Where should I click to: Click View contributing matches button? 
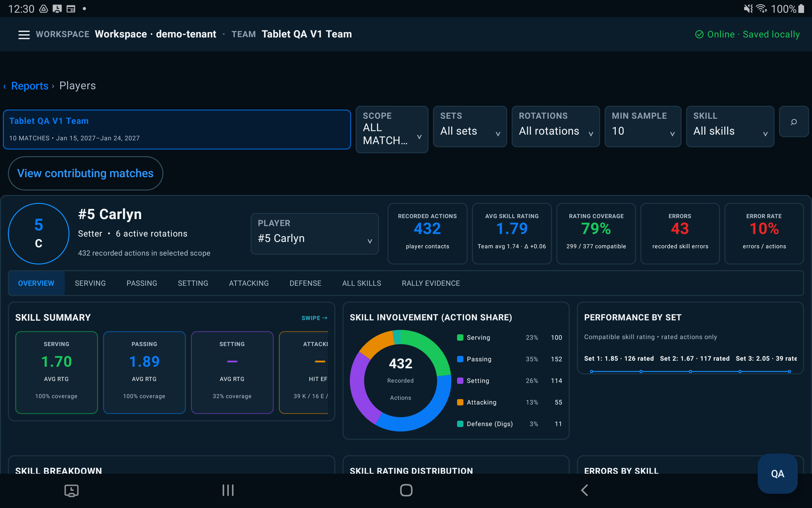pyautogui.click(x=86, y=173)
